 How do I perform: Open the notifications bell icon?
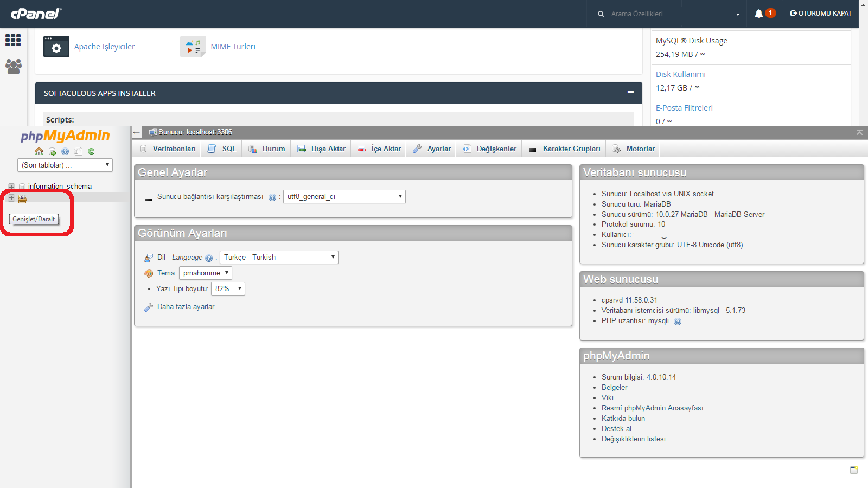click(758, 14)
